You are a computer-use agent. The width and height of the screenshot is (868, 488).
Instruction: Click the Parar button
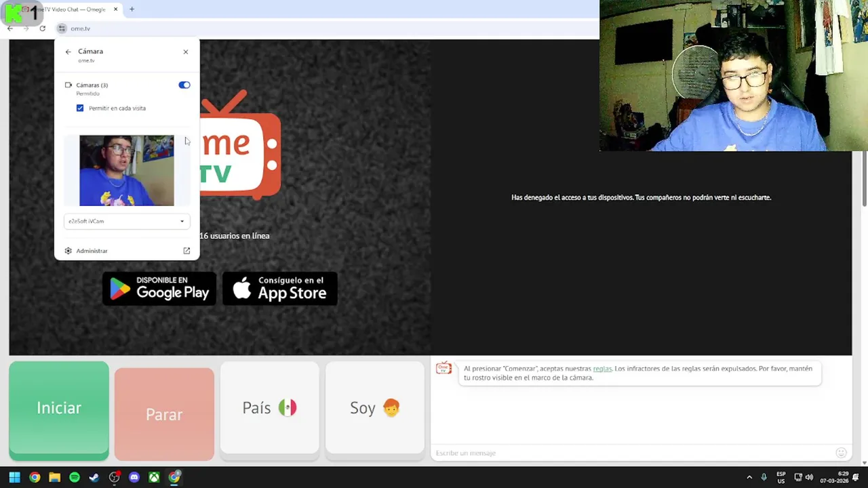(x=164, y=414)
